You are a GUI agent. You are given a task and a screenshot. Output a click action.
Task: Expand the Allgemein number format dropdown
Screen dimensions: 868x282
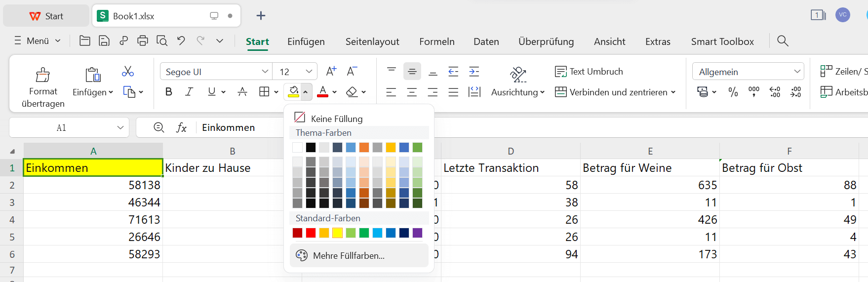click(797, 72)
